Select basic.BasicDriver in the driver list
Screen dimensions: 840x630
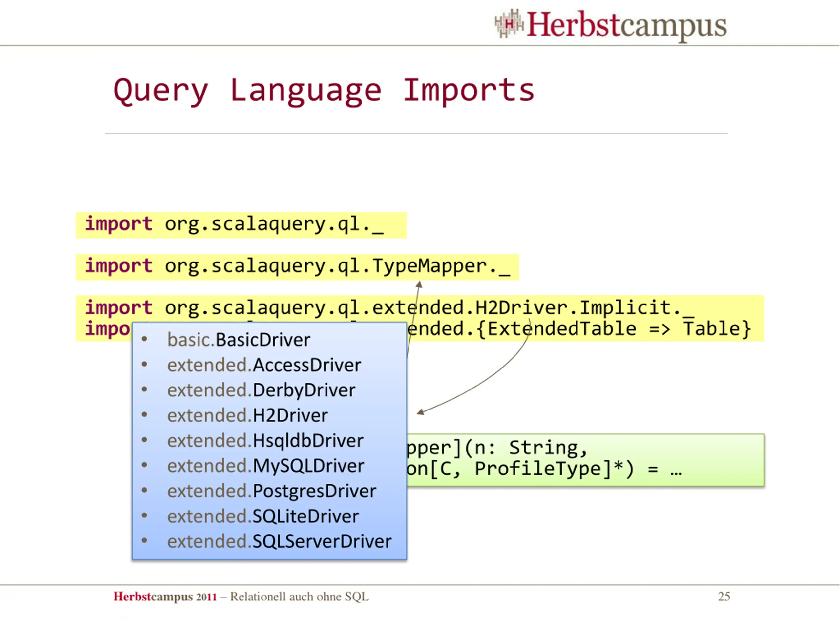coord(239,340)
